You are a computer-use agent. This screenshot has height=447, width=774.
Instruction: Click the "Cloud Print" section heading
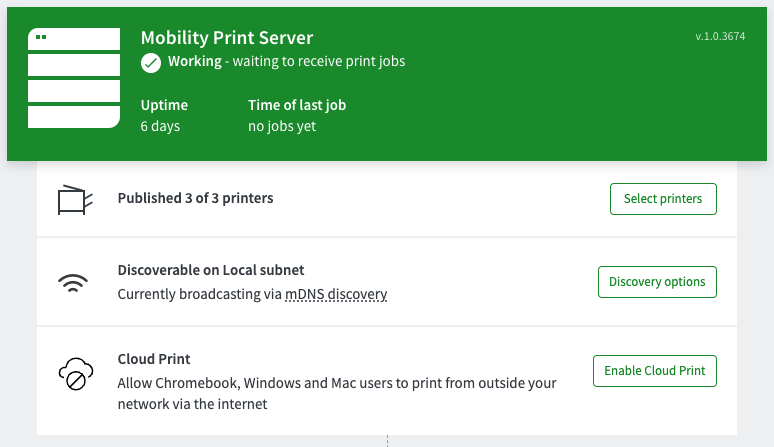coord(154,359)
